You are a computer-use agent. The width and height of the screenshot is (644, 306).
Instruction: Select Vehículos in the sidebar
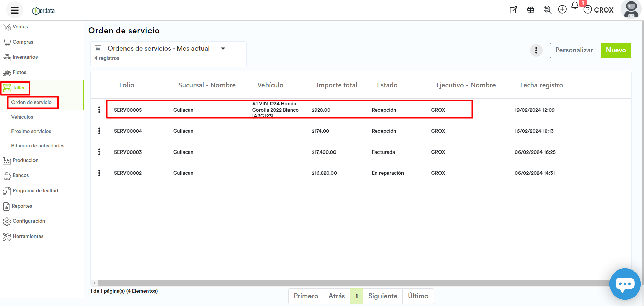click(22, 117)
